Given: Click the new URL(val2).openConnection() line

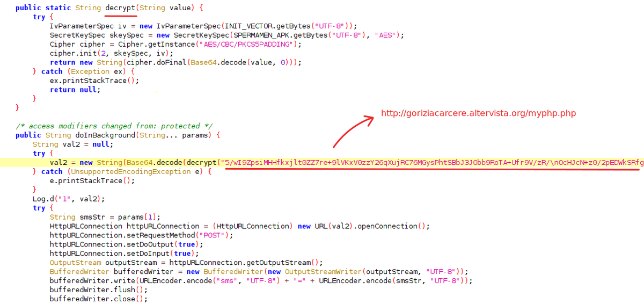Looking at the screenshot, I should [x=239, y=226].
